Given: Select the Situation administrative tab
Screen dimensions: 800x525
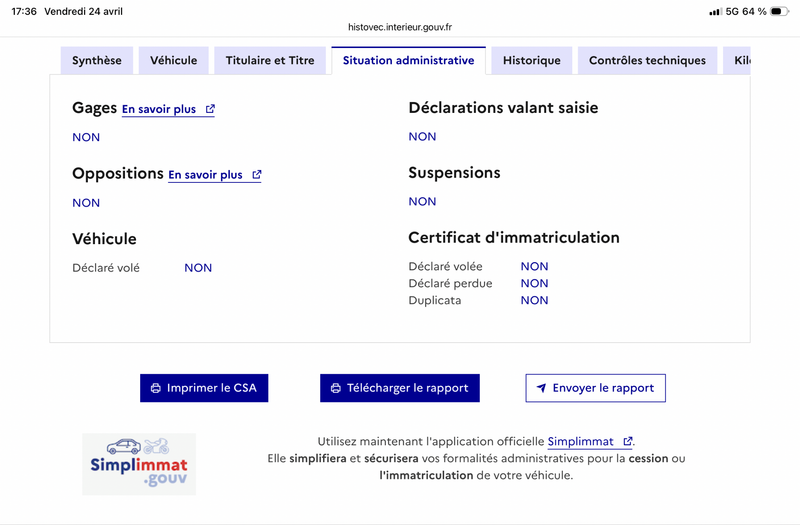Looking at the screenshot, I should click(408, 61).
